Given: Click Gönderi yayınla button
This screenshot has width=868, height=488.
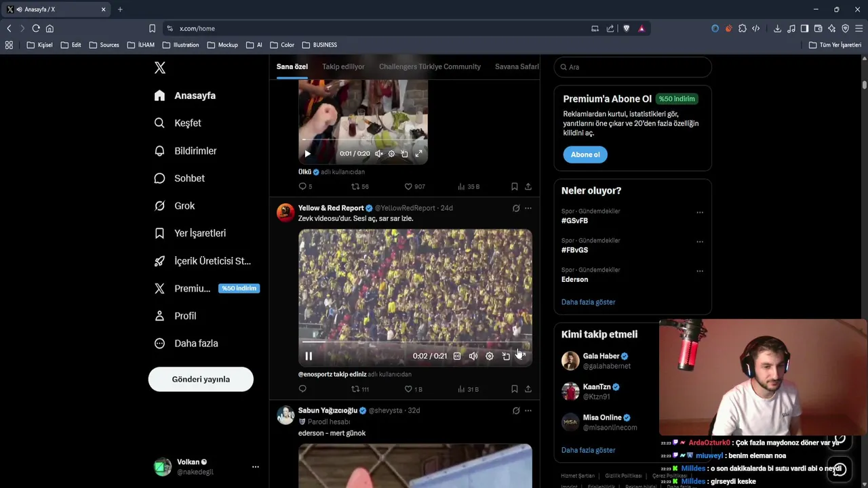Looking at the screenshot, I should [x=201, y=379].
